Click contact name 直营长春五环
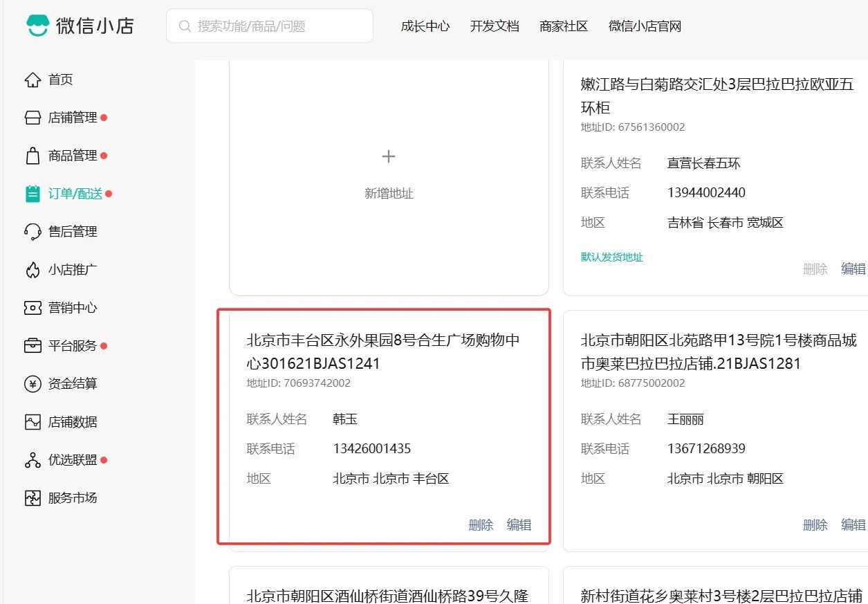 [704, 164]
